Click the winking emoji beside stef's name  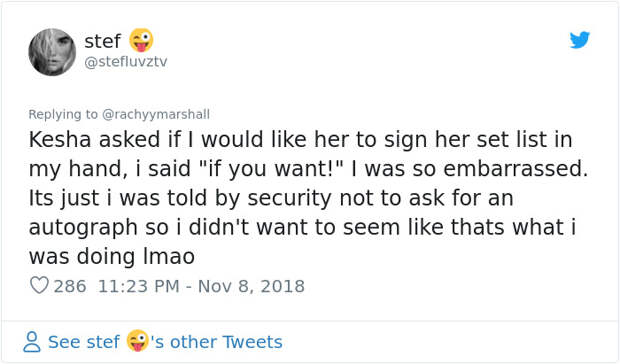point(141,40)
